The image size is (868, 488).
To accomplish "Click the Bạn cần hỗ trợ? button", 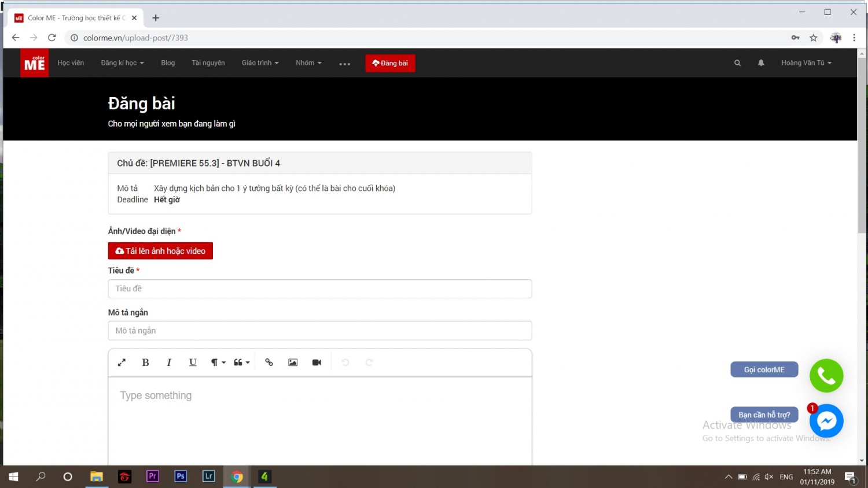I will pyautogui.click(x=764, y=415).
